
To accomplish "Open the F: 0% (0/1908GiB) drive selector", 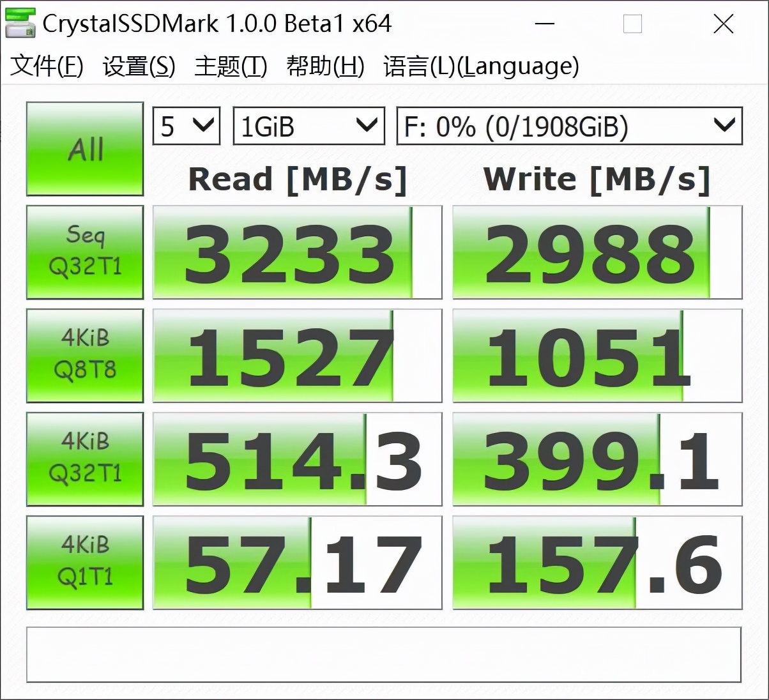I will point(570,126).
